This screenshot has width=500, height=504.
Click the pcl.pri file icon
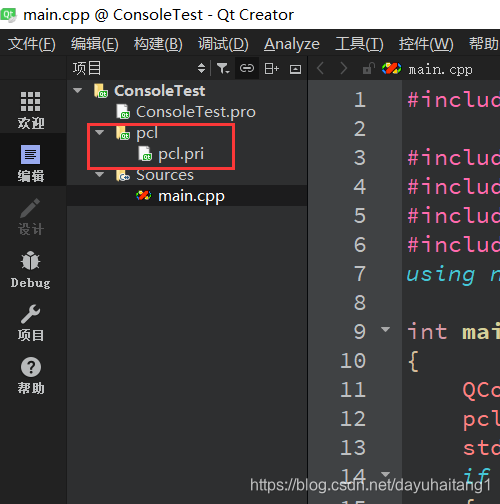pos(145,154)
